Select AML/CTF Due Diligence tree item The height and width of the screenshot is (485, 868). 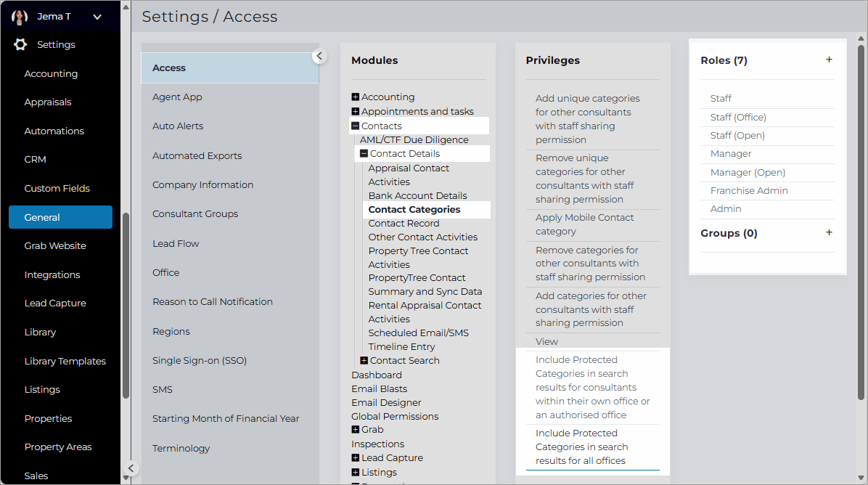414,139
